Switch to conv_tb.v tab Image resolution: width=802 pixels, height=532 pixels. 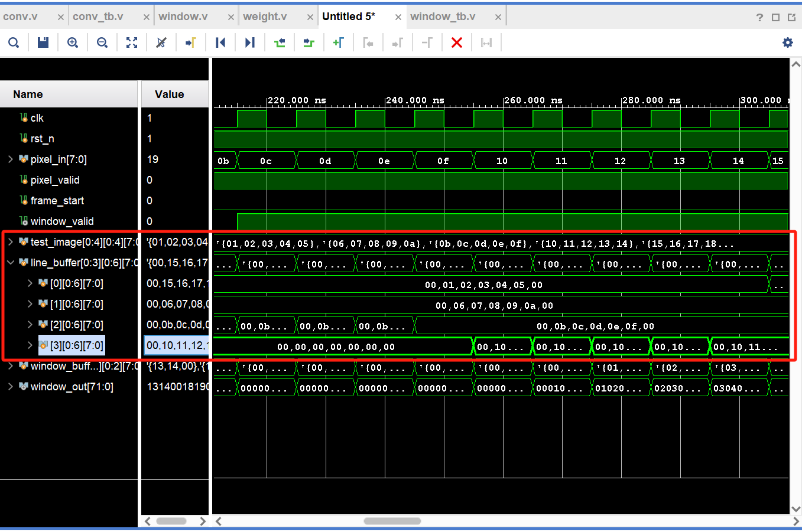click(98, 17)
